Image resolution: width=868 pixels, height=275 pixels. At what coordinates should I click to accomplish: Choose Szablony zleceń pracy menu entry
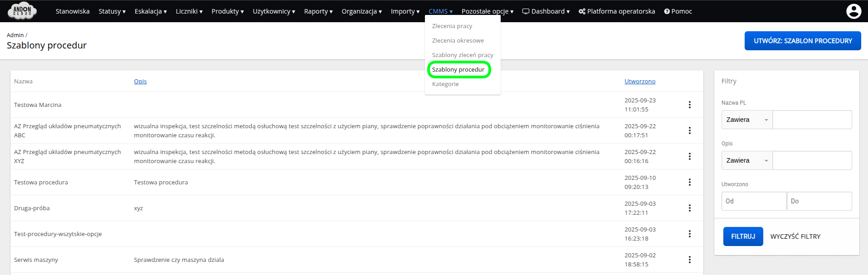463,55
